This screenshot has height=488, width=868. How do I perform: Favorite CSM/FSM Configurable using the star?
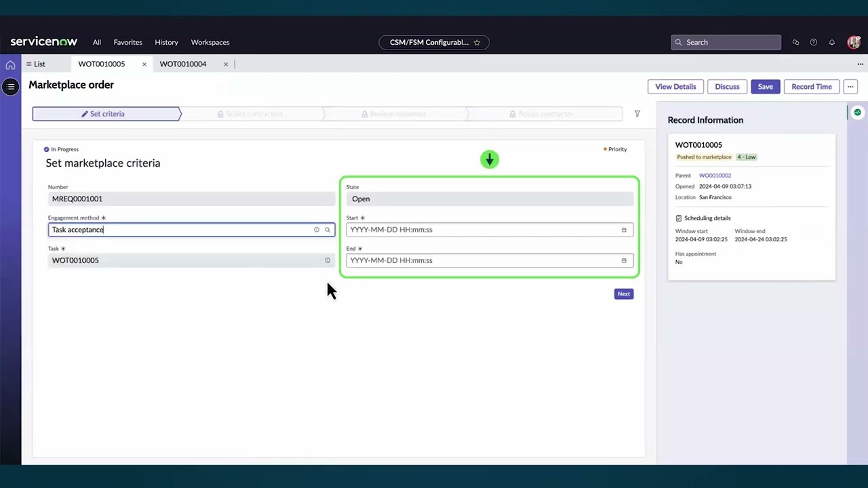pos(477,42)
